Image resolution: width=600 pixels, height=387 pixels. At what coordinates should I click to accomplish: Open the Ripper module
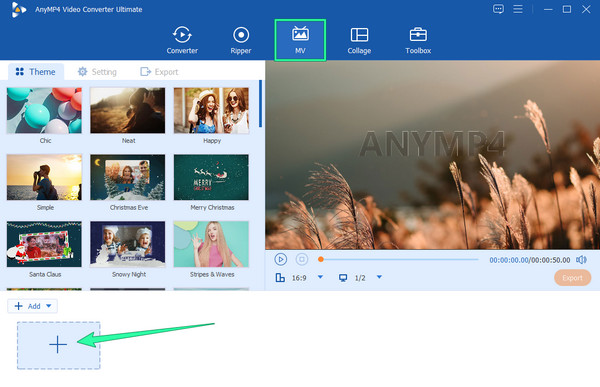coord(241,40)
